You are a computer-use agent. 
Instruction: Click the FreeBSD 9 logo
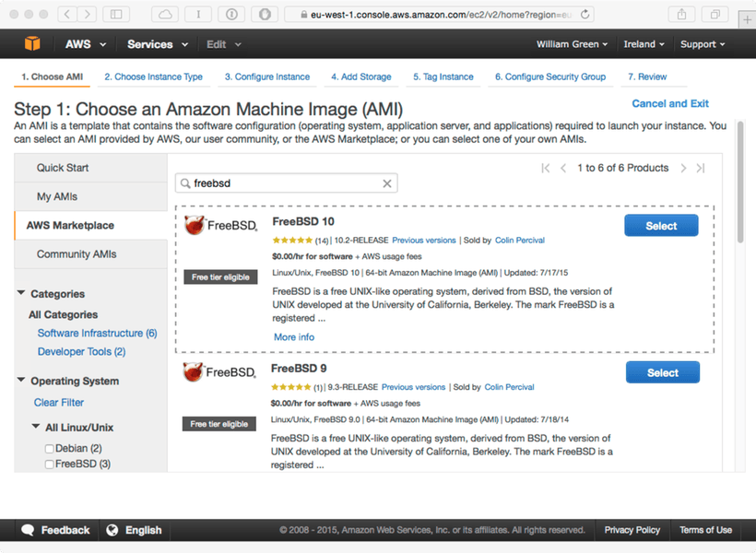coord(219,372)
